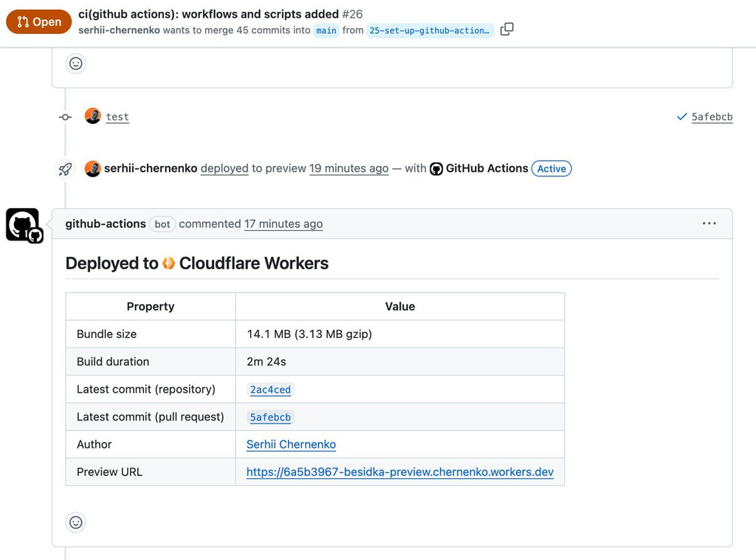
Task: Click the "Deployed to Cloudflare Workers" heading
Action: click(x=197, y=263)
